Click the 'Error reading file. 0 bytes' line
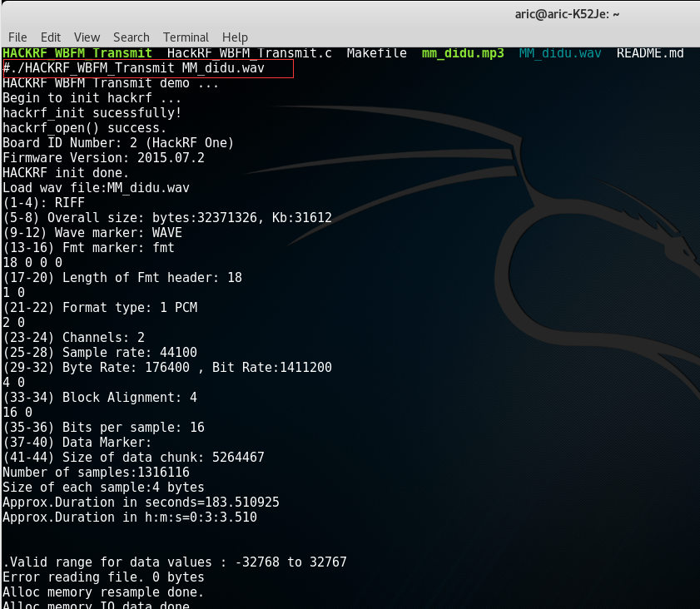700x609 pixels. pyautogui.click(x=103, y=577)
